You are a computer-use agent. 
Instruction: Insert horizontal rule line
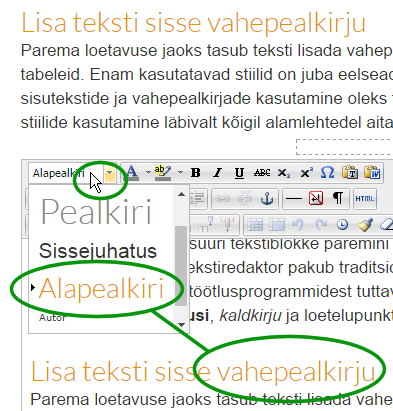point(294,199)
